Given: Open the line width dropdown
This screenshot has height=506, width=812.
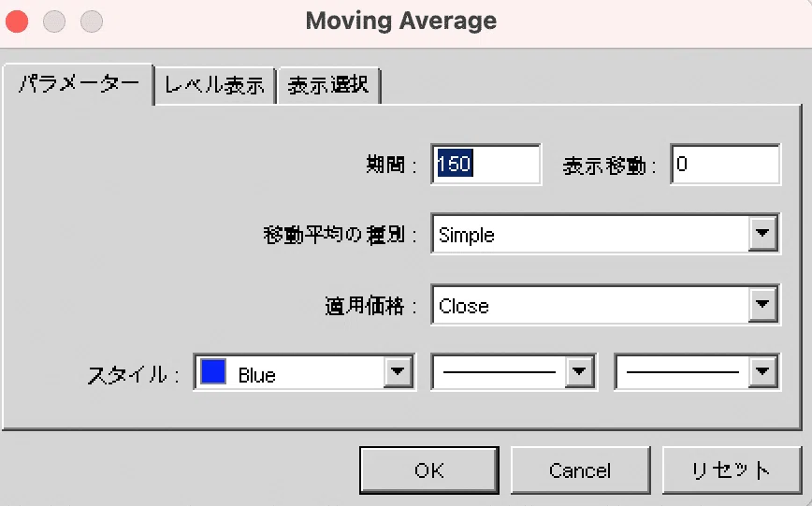Looking at the screenshot, I should (763, 374).
